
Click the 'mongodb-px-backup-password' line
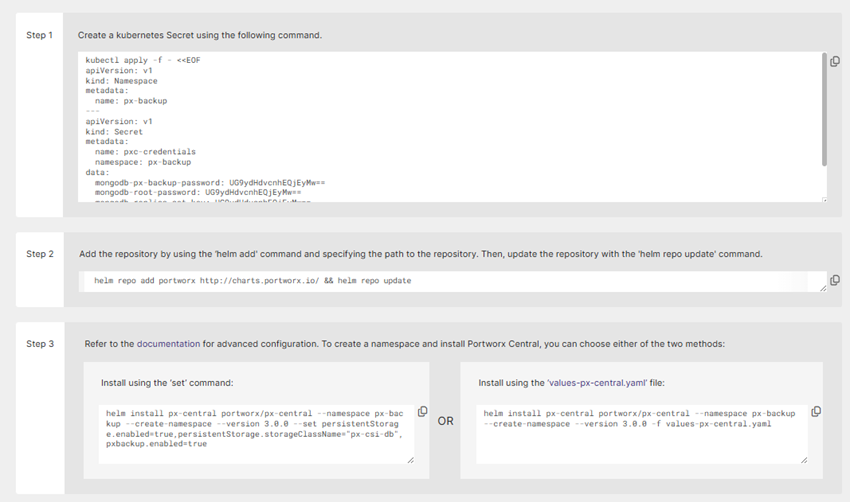210,183
